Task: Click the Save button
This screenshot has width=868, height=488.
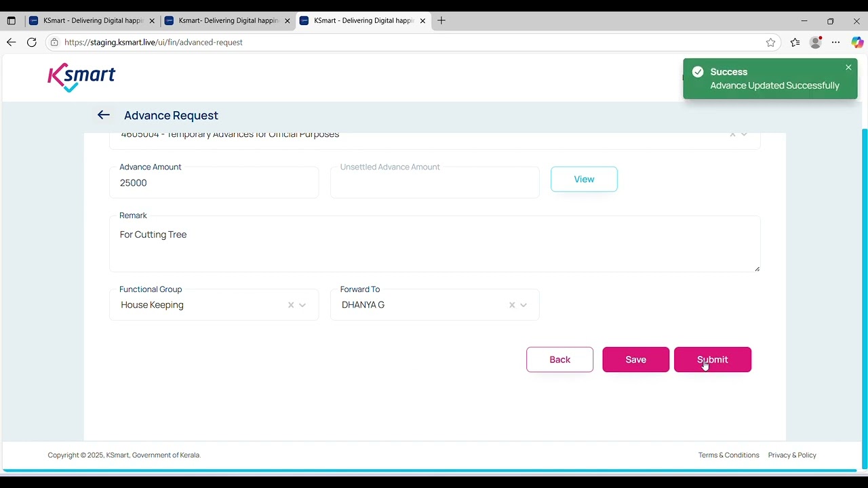Action: [x=635, y=359]
